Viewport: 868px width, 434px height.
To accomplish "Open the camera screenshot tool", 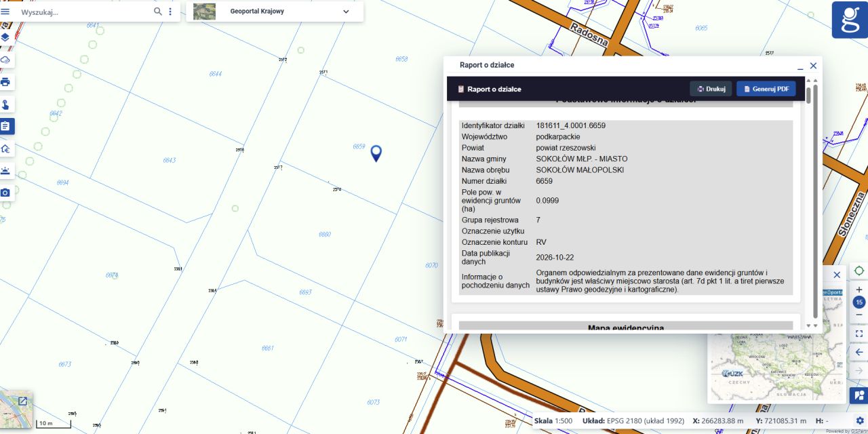I will coord(5,193).
